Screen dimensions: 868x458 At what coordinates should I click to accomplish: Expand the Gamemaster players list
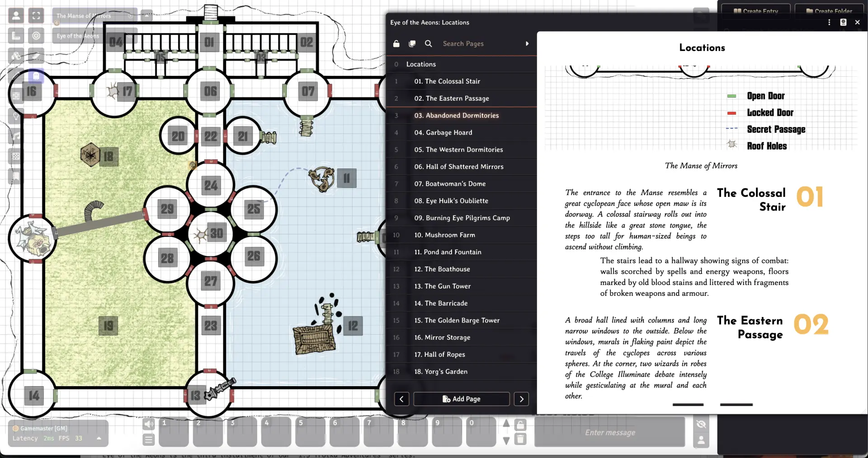99,438
